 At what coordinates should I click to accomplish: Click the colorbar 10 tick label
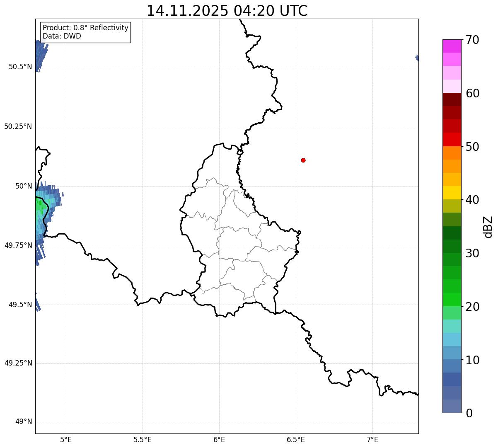tap(472, 360)
